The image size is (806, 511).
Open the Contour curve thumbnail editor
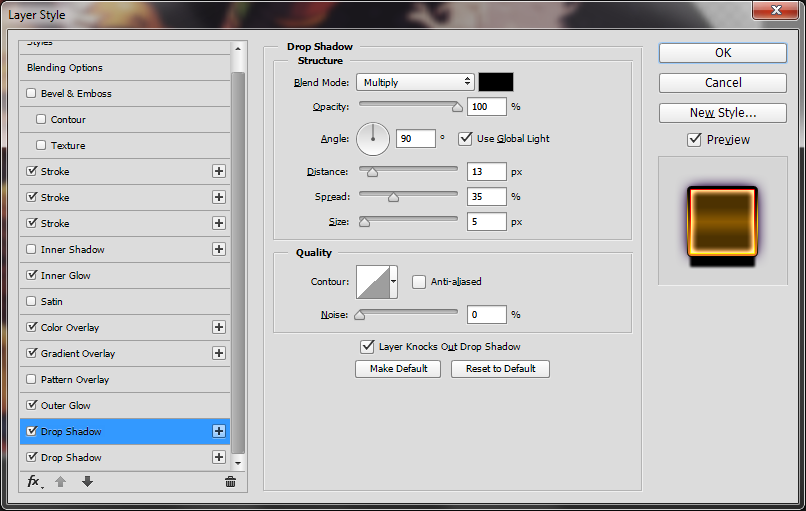click(x=373, y=282)
